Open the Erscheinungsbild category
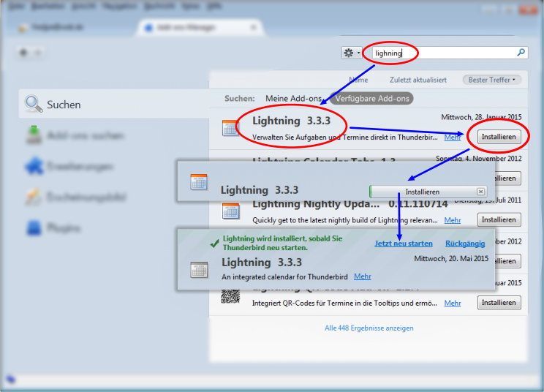 pos(34,197)
